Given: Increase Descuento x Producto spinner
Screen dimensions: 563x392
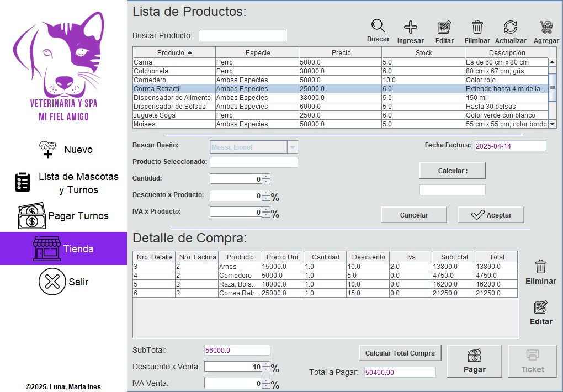Looking at the screenshot, I should pos(266,193).
